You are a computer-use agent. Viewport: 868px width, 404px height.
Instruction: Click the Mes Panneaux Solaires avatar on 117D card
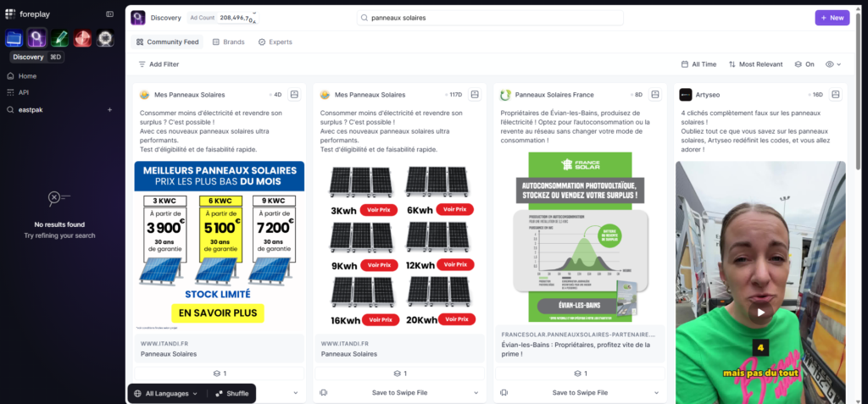tap(325, 95)
